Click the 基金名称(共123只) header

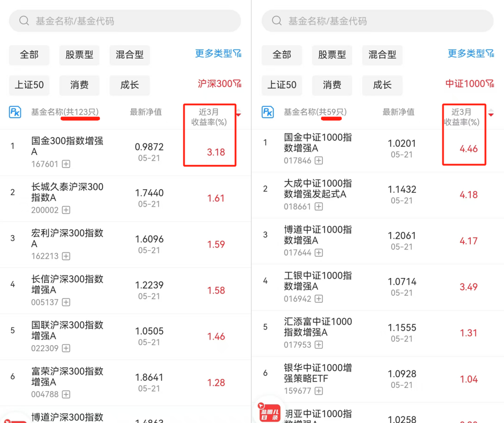(x=65, y=112)
